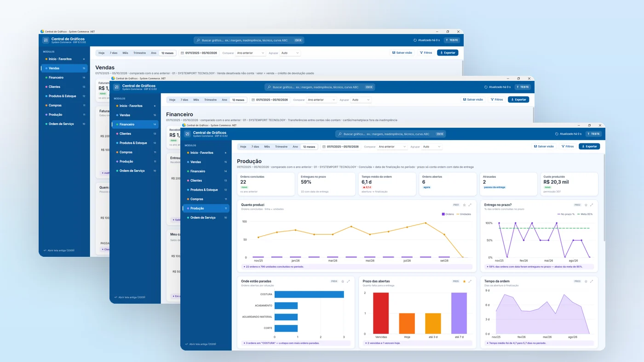Star the 'Entrego no prazo?' chart

[x=586, y=205]
